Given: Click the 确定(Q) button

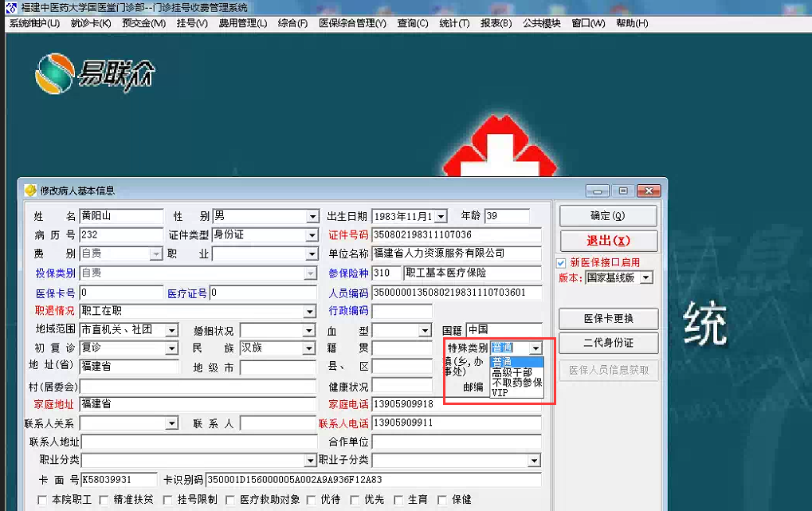Looking at the screenshot, I should pos(608,215).
